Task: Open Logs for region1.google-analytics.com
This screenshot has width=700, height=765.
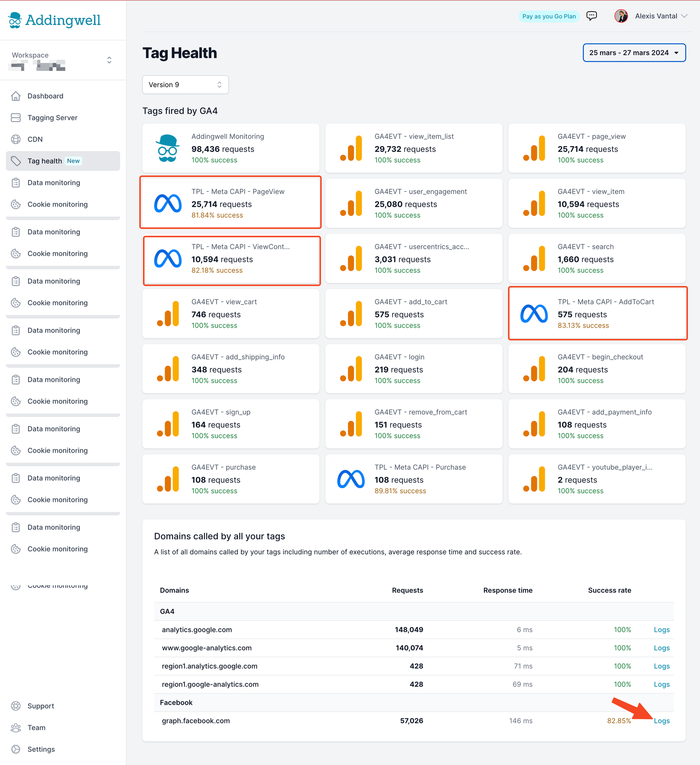Action: tap(661, 684)
